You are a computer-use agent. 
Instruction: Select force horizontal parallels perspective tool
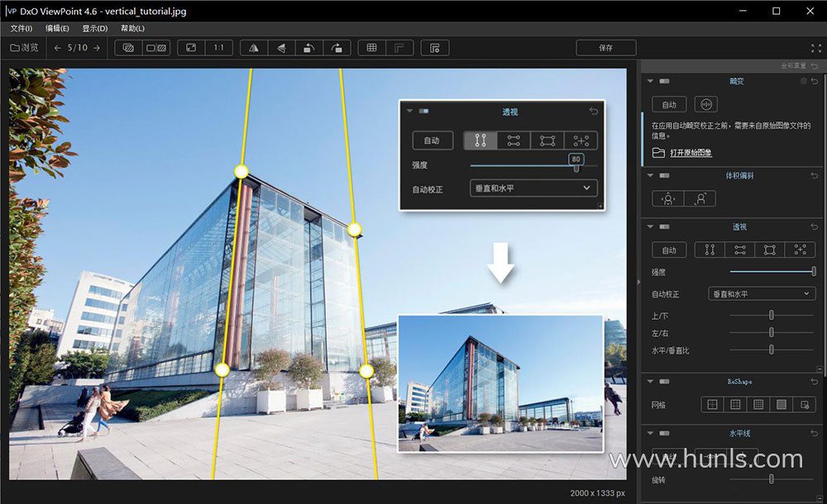tap(740, 250)
